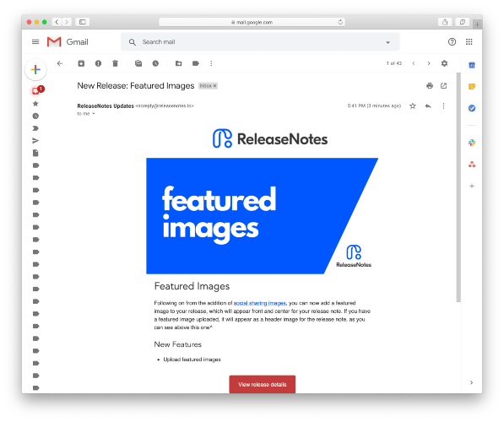This screenshot has height=422, width=504.
Task: Click Safari back button
Action: [57, 22]
